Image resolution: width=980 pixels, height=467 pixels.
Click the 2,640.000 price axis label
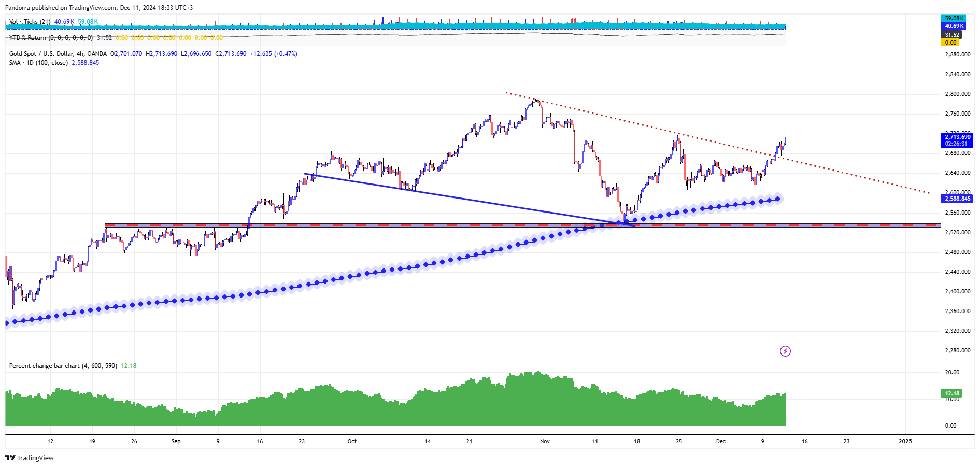coord(958,173)
